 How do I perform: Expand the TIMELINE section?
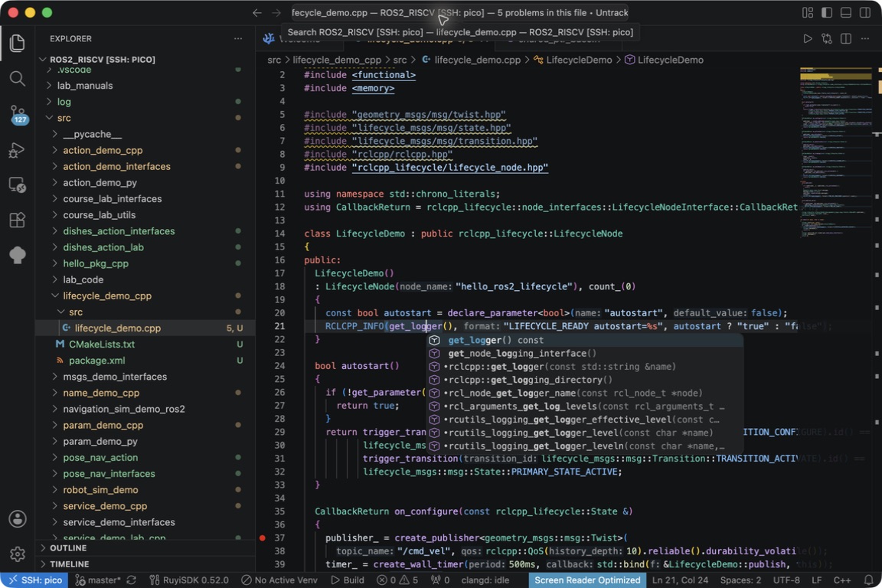144,563
